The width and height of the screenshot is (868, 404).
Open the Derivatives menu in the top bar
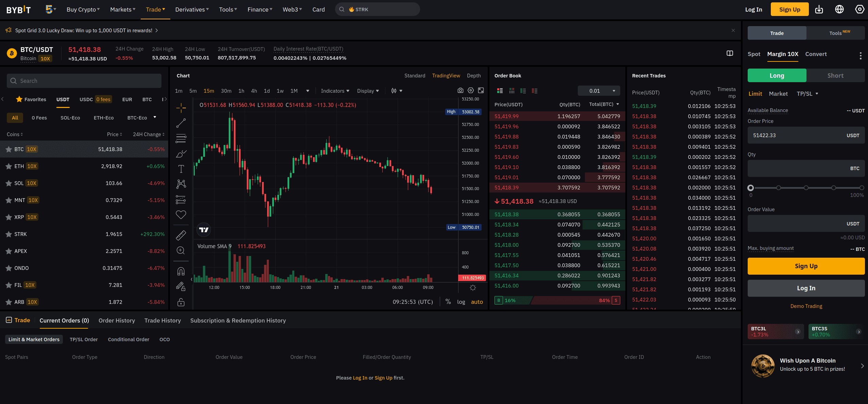coord(191,9)
